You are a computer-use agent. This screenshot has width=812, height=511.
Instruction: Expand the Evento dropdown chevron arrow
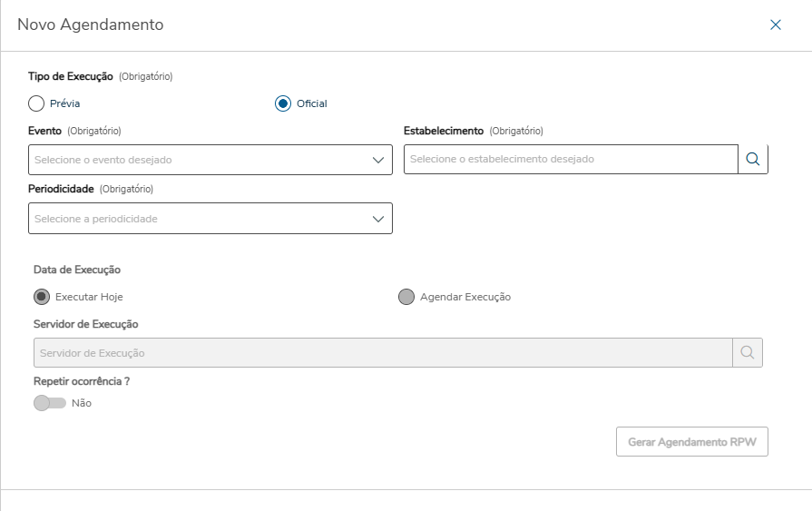[379, 160]
